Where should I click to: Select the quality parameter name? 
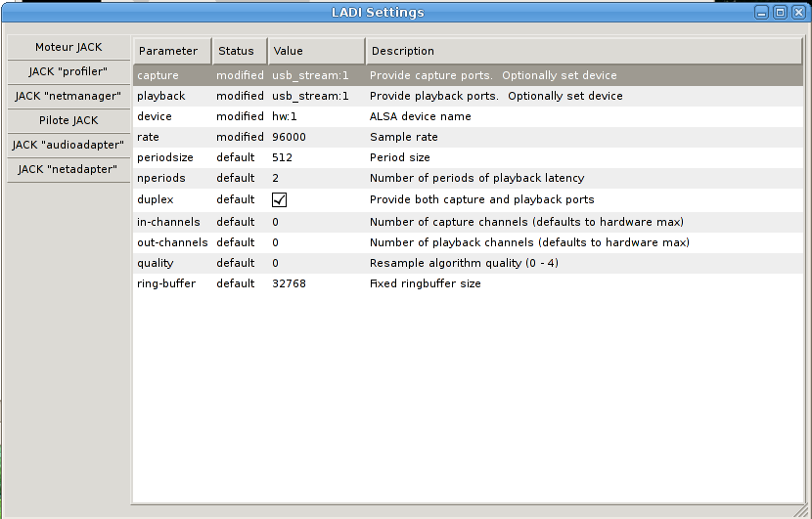click(156, 263)
